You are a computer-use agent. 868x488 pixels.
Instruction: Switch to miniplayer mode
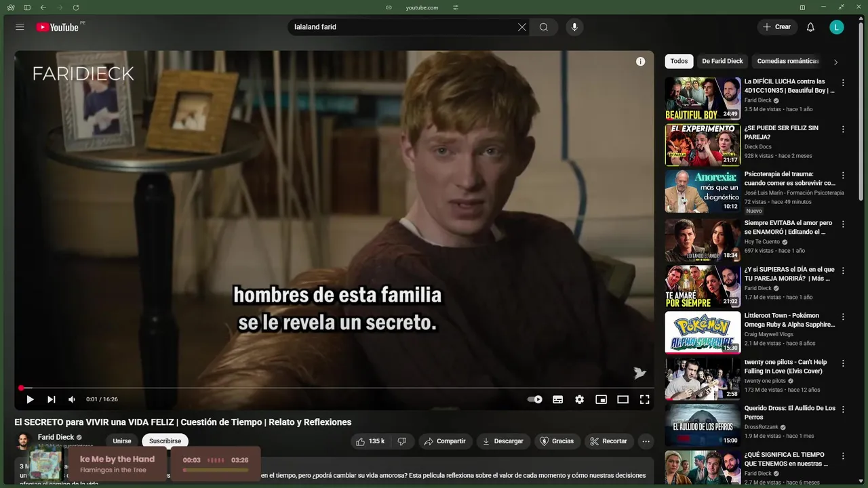[x=601, y=400]
